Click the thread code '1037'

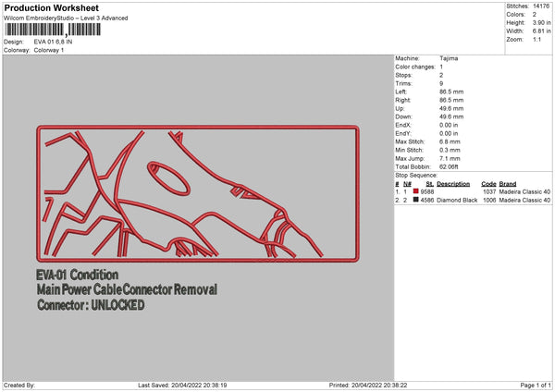489,191
